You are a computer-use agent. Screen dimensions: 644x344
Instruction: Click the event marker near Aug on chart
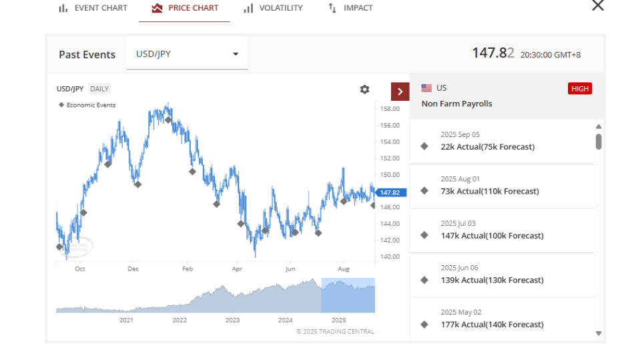coord(344,201)
